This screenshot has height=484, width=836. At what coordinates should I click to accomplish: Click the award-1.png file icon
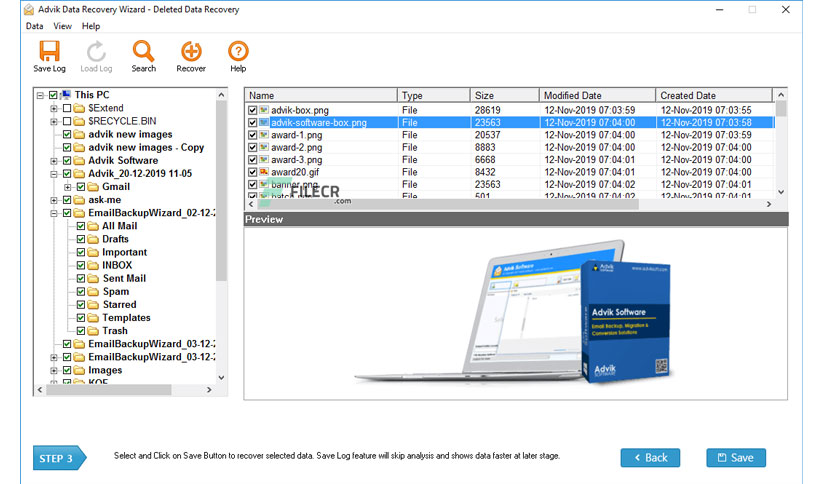click(x=264, y=135)
